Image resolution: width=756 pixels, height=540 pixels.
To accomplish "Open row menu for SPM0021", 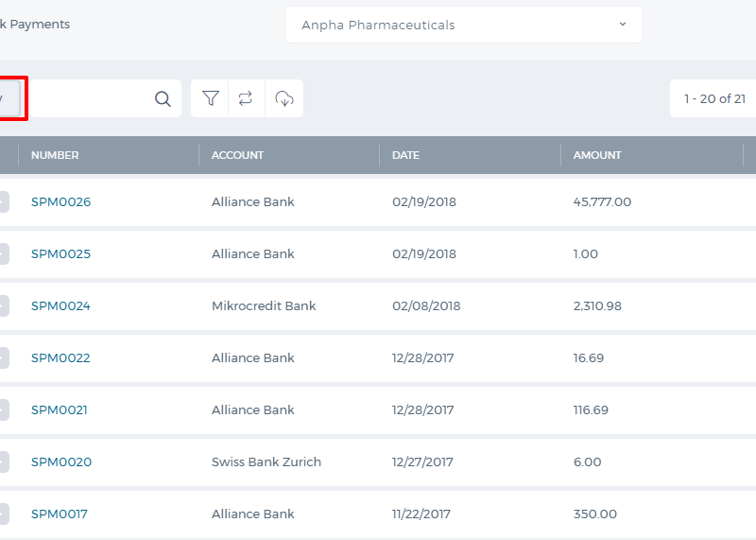I will [x=4, y=409].
